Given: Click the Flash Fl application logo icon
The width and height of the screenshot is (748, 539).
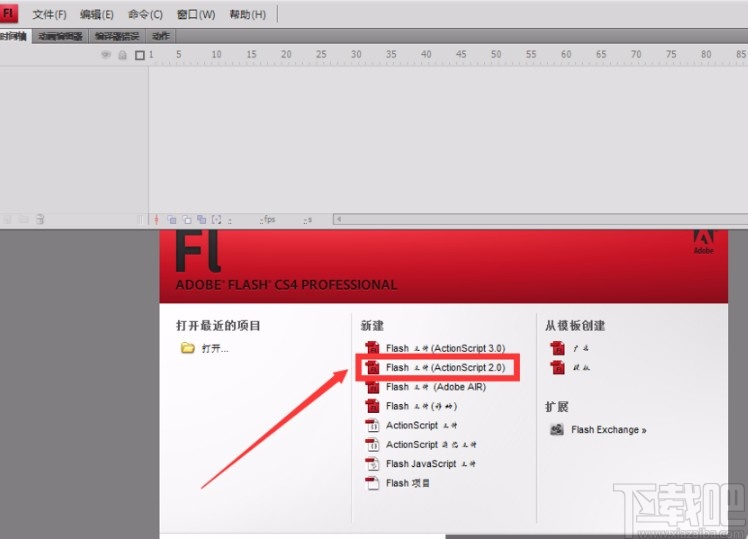Looking at the screenshot, I should (x=9, y=13).
